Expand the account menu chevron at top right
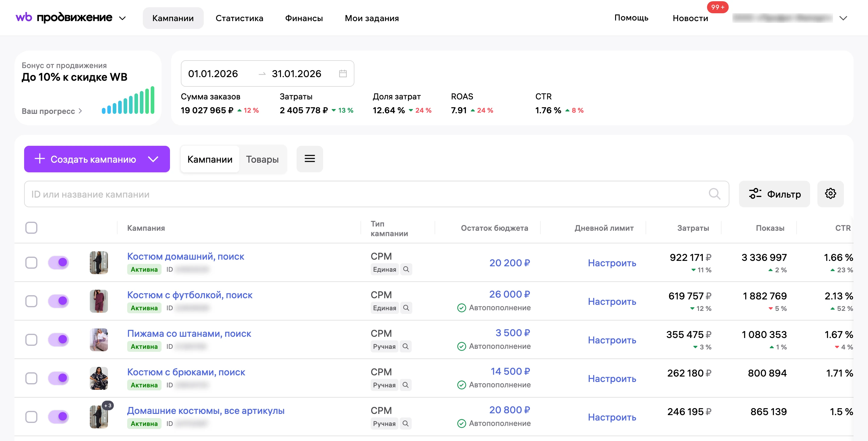Image resolution: width=868 pixels, height=441 pixels. click(x=843, y=18)
